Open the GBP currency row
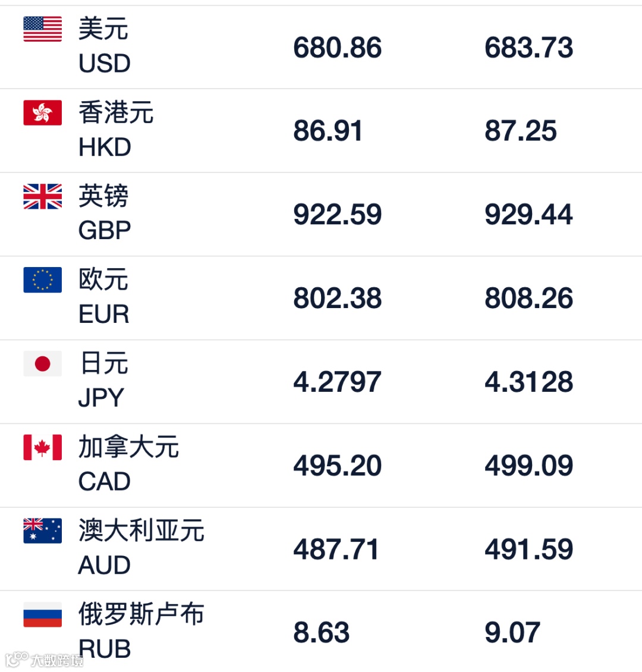Screen dimensions: 642x672 click(x=321, y=214)
